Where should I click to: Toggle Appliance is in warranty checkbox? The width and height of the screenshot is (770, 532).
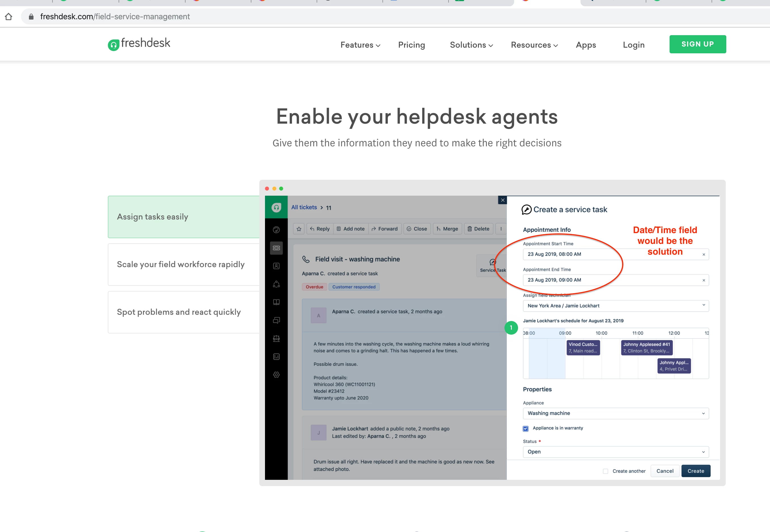point(525,428)
